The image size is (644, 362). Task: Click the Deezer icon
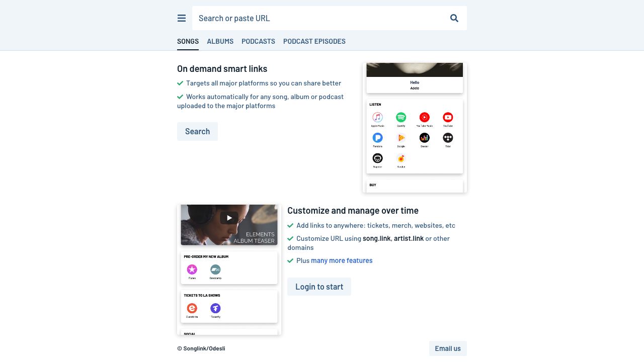pos(425,138)
